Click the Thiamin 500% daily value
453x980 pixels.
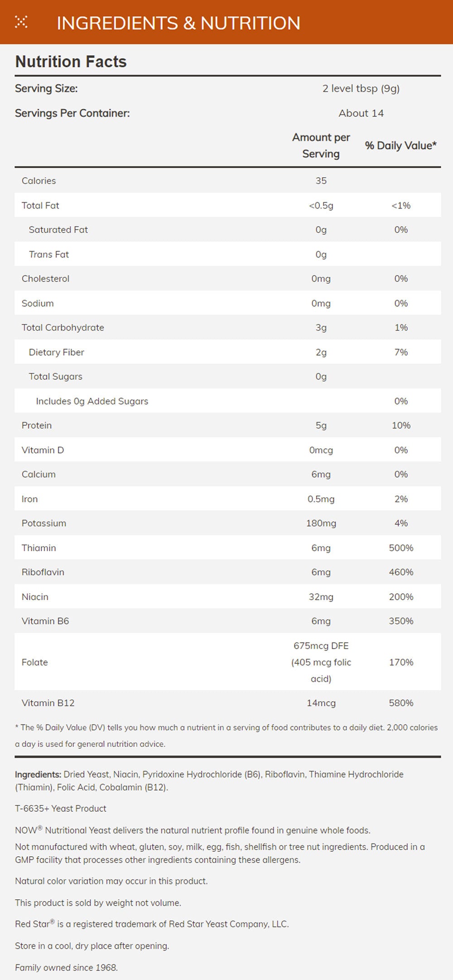coord(401,548)
